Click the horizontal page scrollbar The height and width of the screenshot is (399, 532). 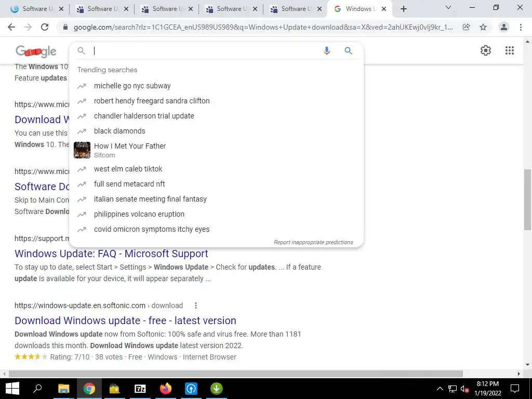[x=236, y=374]
